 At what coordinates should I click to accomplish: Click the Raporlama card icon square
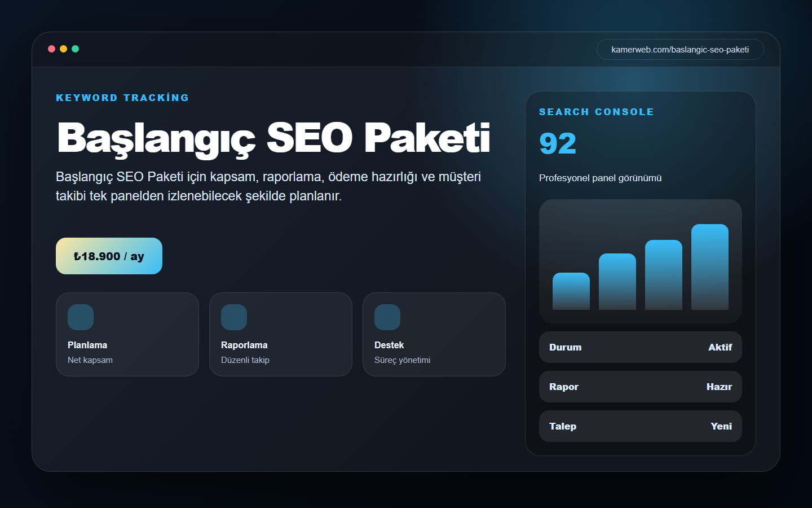click(234, 317)
